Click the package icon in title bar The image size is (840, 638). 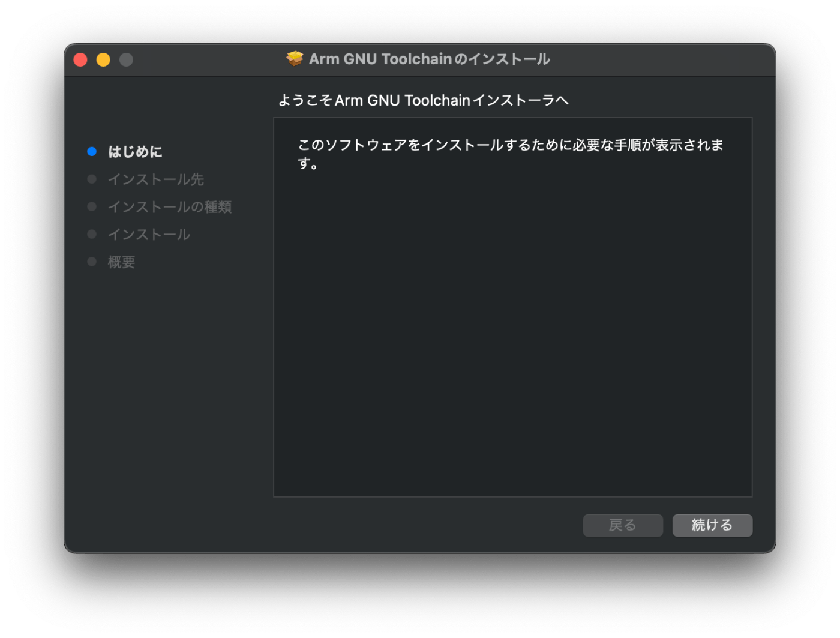(295, 59)
